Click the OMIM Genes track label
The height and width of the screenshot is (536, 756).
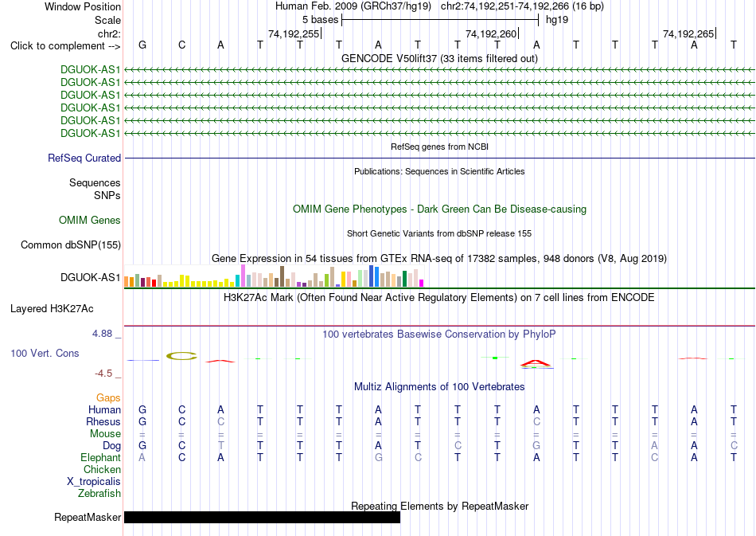pyautogui.click(x=90, y=221)
